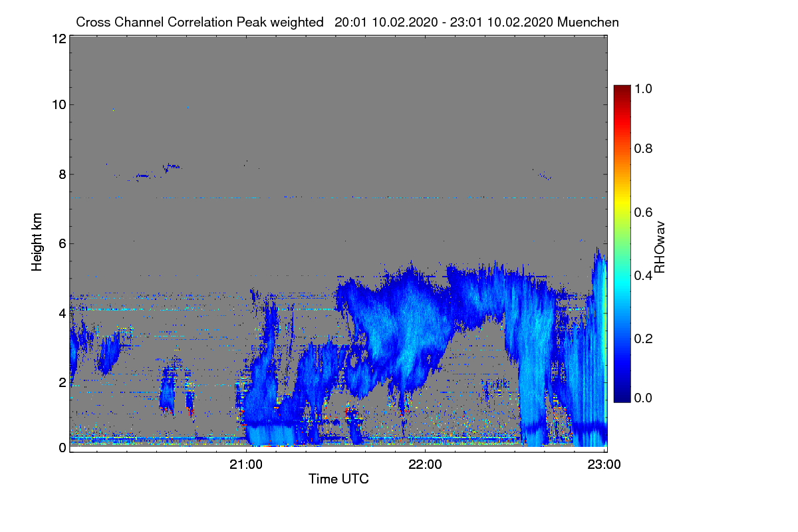This screenshot has height=532, width=798.
Task: Click the station name 'Muenchen' in title
Action: [589, 22]
